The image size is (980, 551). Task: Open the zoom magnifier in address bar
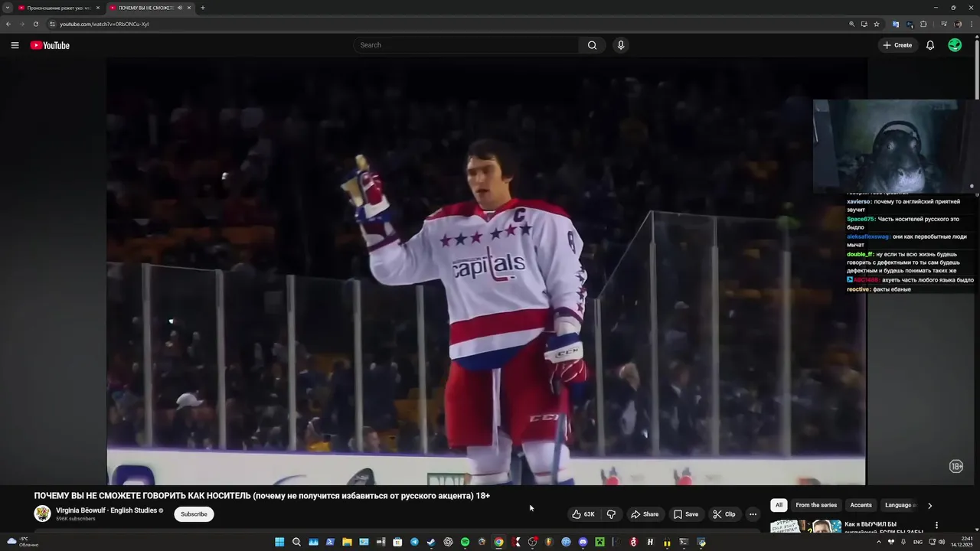point(851,24)
